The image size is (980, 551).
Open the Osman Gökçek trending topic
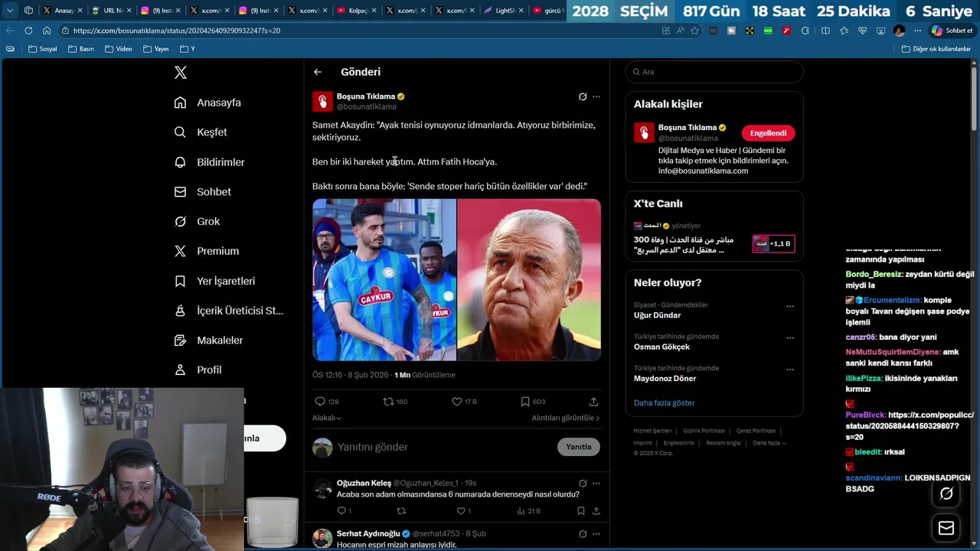661,347
